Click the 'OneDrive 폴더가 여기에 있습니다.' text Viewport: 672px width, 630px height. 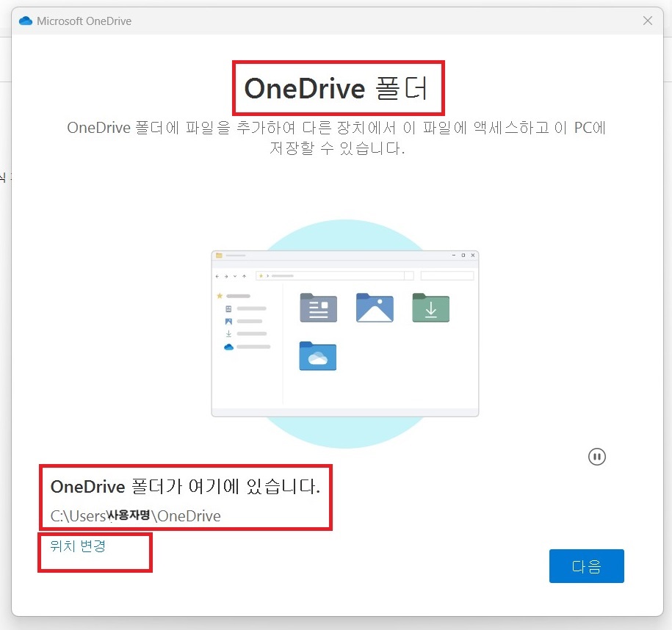click(x=185, y=486)
